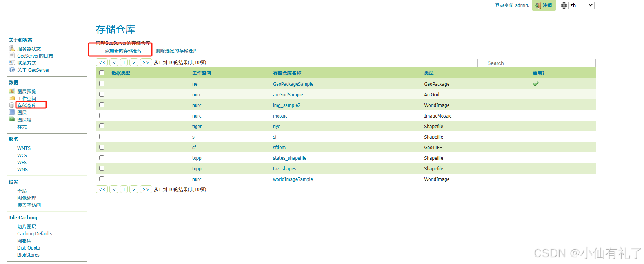644x264 pixels.
Task: Open WMTS service settings
Action: pos(24,148)
